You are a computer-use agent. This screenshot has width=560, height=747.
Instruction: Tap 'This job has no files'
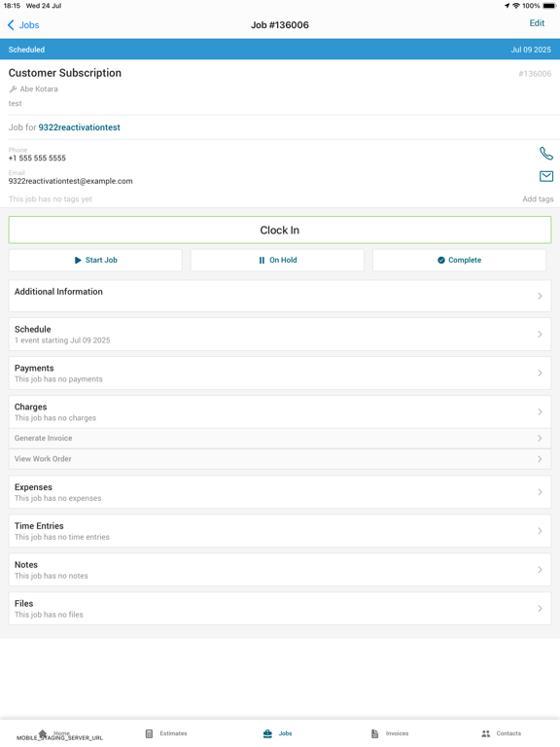49,615
